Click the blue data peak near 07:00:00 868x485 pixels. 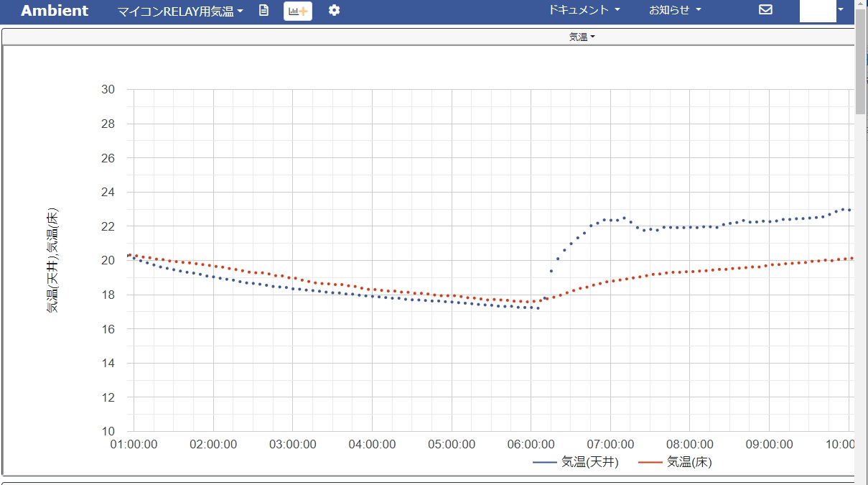624,218
